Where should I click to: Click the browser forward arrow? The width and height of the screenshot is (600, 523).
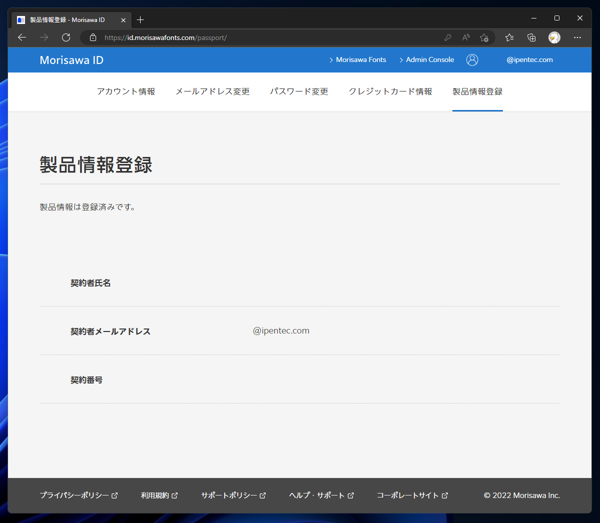pos(44,37)
